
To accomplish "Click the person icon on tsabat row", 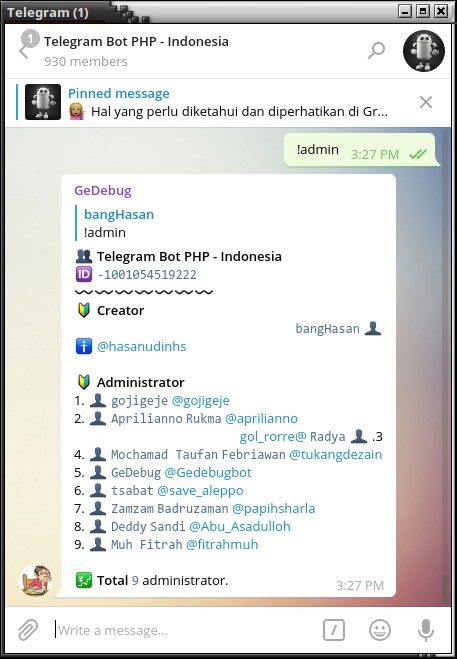I will (98, 490).
